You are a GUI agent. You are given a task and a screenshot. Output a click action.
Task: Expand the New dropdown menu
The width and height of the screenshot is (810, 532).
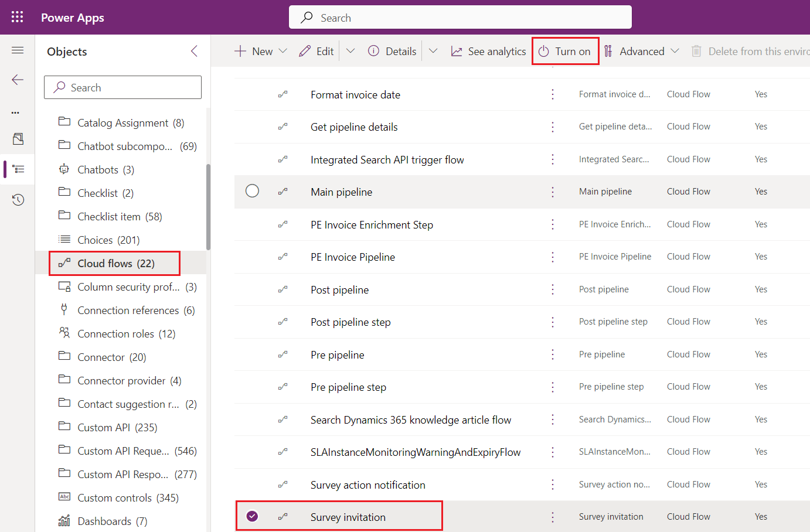coord(283,51)
